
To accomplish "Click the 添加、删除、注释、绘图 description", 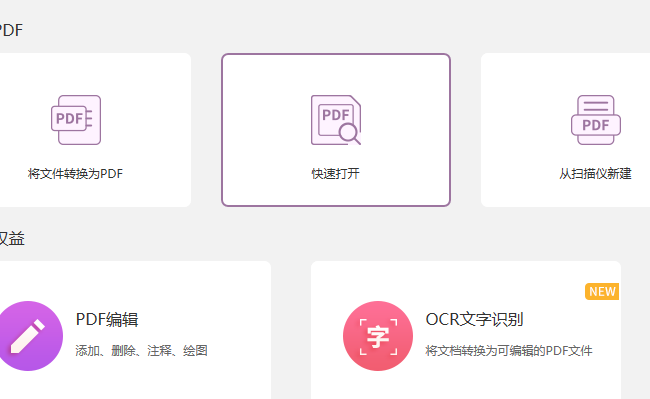I will (141, 351).
